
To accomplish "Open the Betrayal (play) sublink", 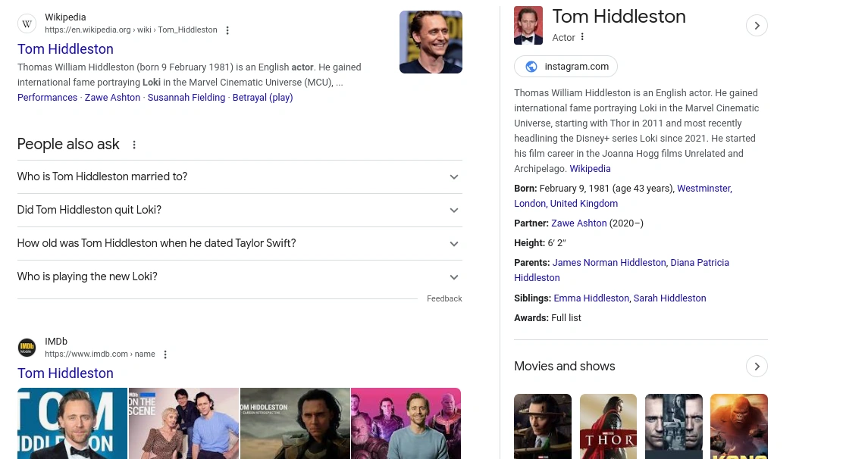I will pos(262,98).
